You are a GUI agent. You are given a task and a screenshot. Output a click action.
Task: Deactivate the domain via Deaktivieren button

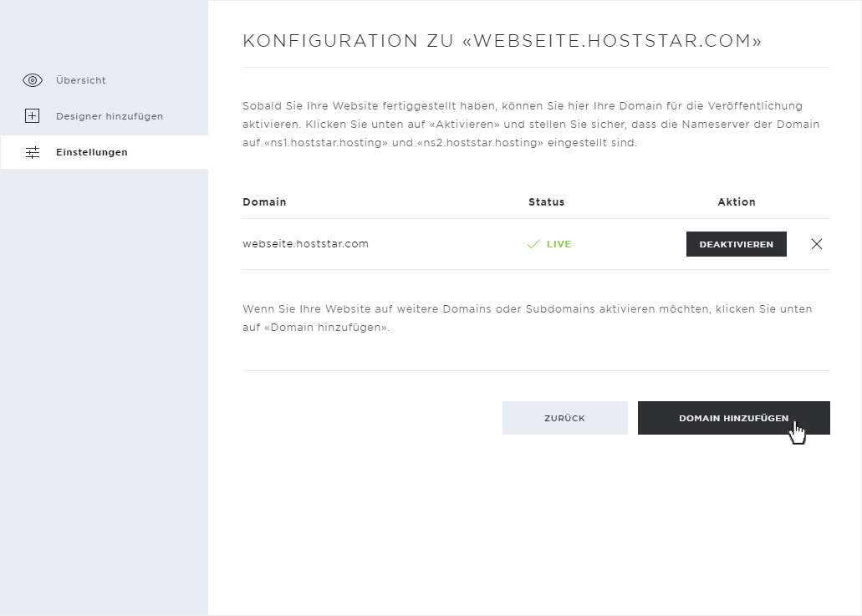pos(736,244)
